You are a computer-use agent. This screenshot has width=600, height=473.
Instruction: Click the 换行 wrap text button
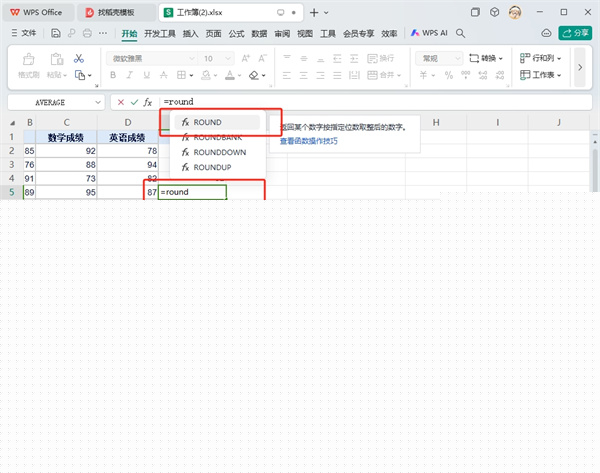pos(380,58)
